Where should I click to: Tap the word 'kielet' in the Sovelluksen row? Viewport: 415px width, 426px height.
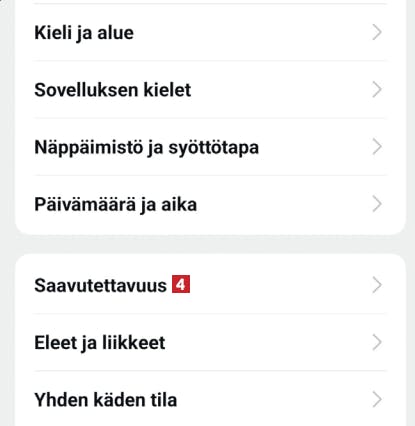click(167, 90)
